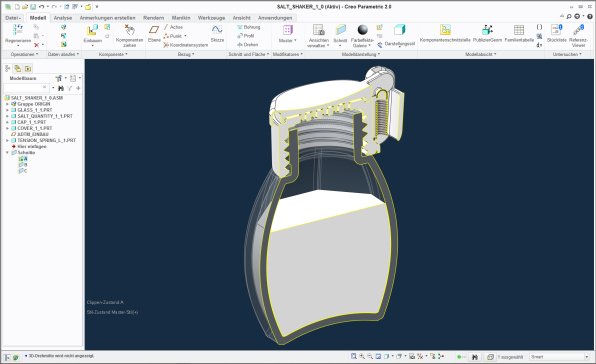Click the save icon in quick access toolbar
596x364 pixels.
click(x=33, y=7)
